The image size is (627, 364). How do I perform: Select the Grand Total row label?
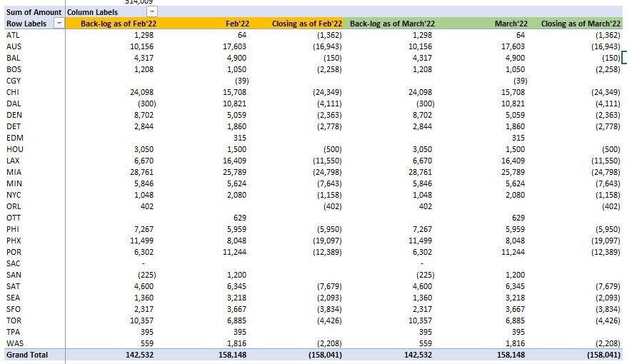(x=27, y=355)
